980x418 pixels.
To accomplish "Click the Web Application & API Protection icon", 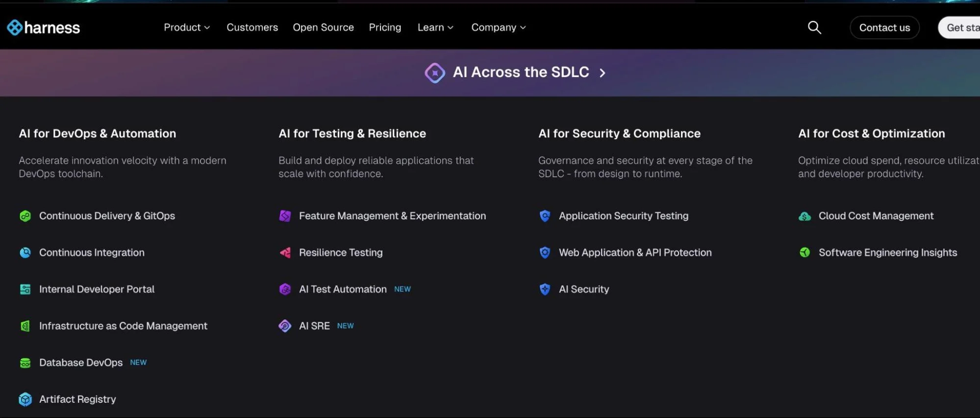I will click(545, 253).
